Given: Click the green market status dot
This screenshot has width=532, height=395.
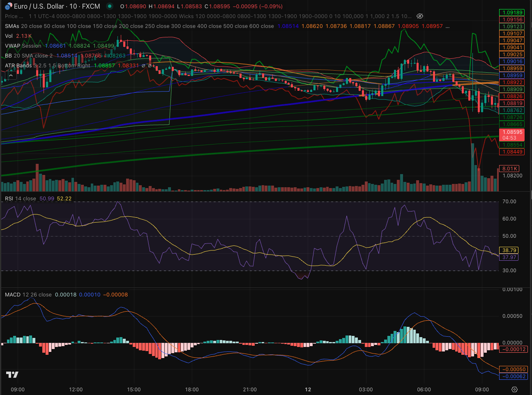Looking at the screenshot, I should point(109,6).
